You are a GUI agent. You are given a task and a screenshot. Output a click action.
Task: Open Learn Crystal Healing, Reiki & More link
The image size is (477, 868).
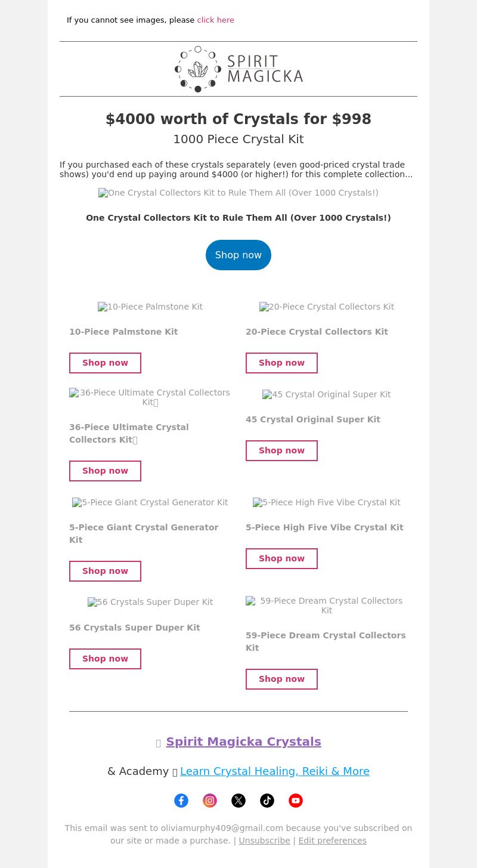[275, 771]
